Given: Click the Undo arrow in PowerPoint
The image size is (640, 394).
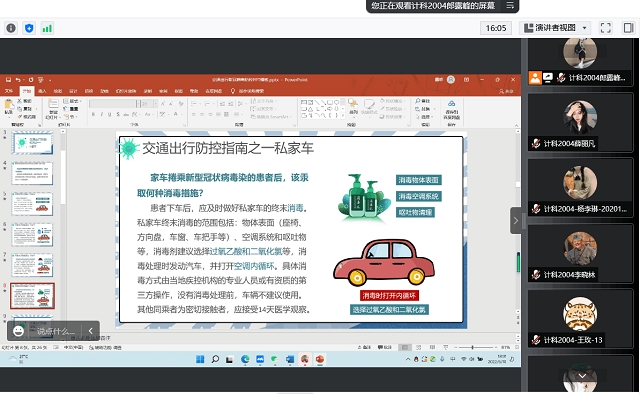Looking at the screenshot, I should tap(18, 80).
